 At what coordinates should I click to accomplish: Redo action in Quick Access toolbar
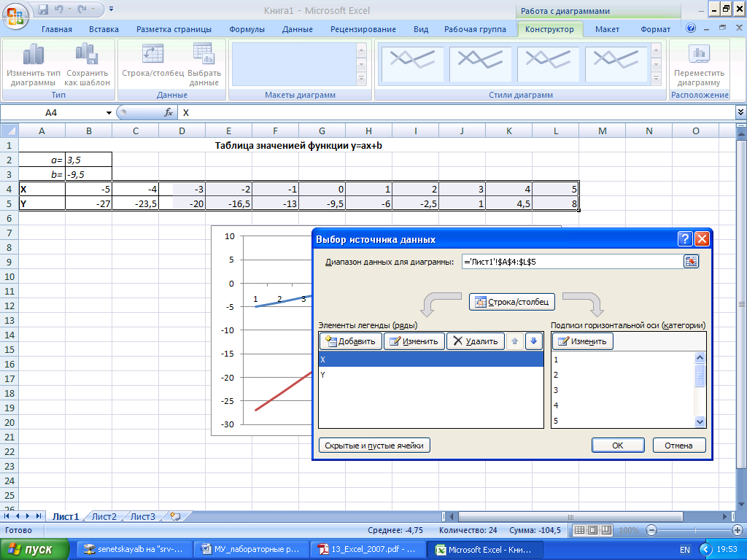pyautogui.click(x=82, y=9)
